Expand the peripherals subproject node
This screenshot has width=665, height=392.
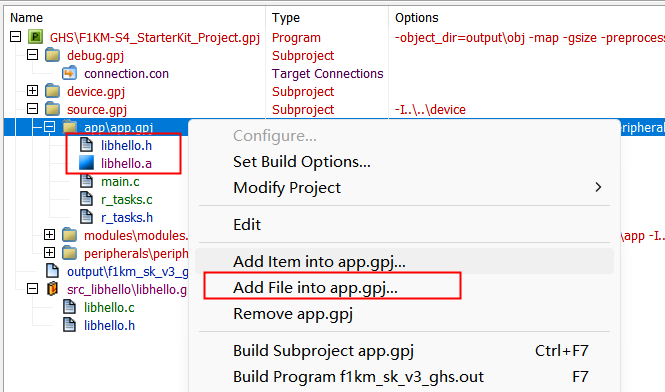coord(49,253)
